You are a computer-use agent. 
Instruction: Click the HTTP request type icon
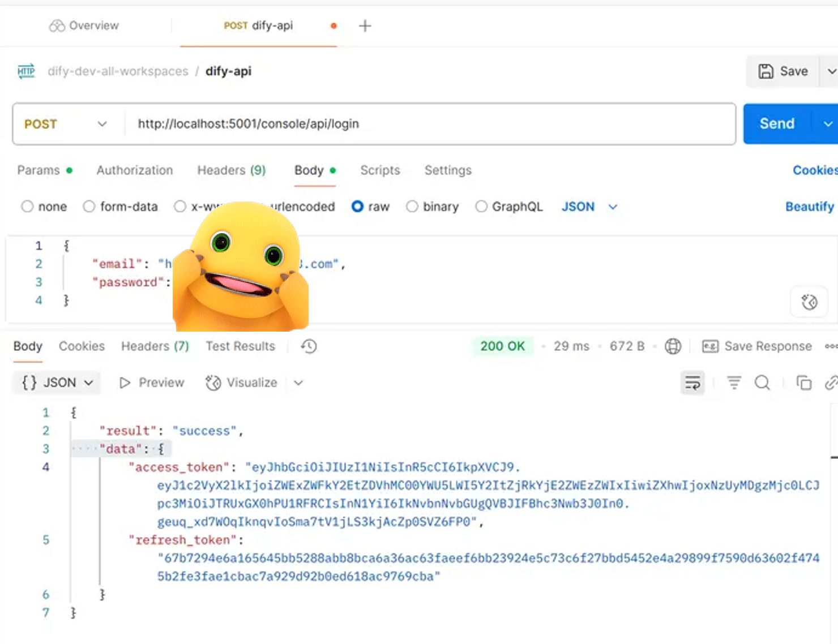26,71
